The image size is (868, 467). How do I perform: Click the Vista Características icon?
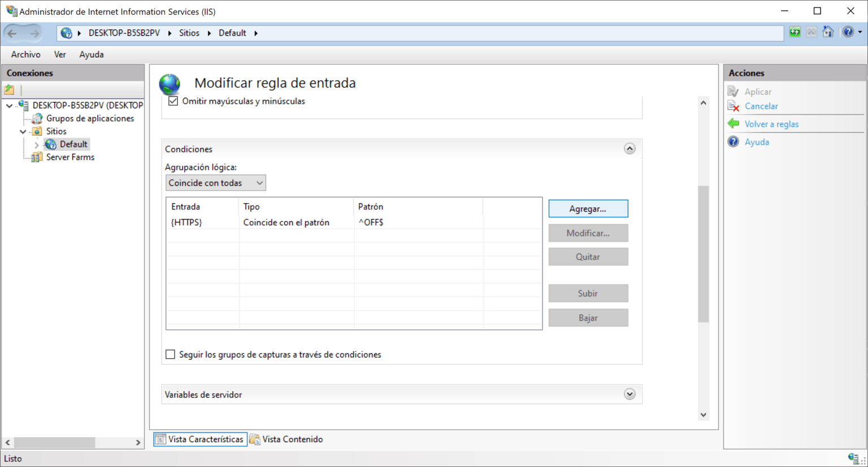(x=160, y=439)
